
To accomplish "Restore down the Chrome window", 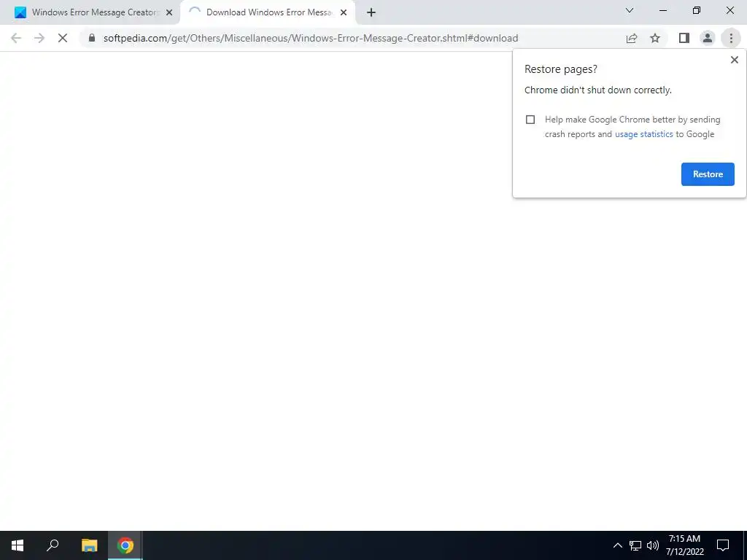I will pos(697,10).
